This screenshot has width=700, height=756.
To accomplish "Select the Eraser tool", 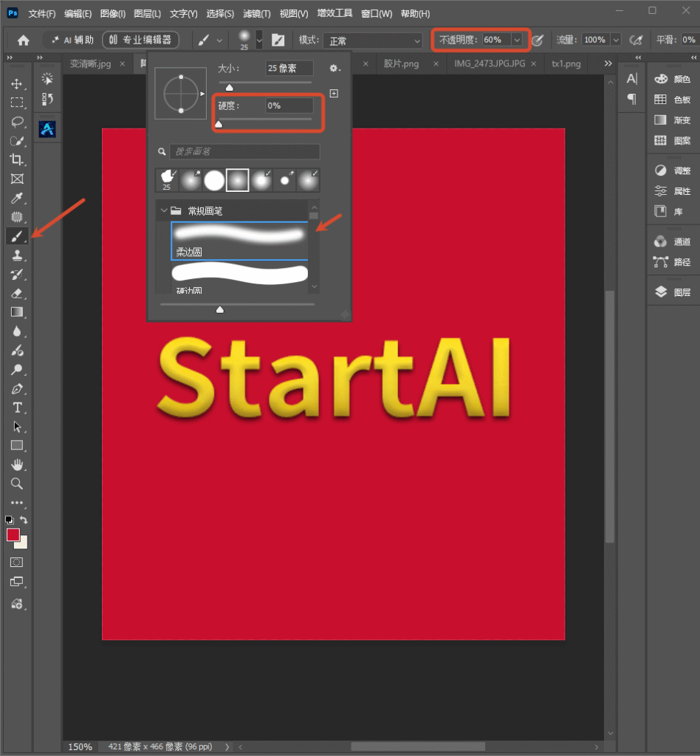I will 17,293.
